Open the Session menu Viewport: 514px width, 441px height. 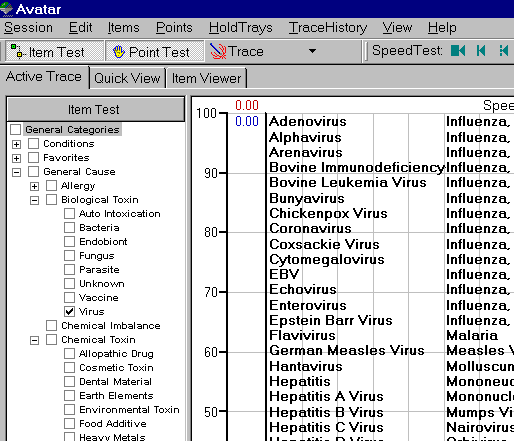28,28
